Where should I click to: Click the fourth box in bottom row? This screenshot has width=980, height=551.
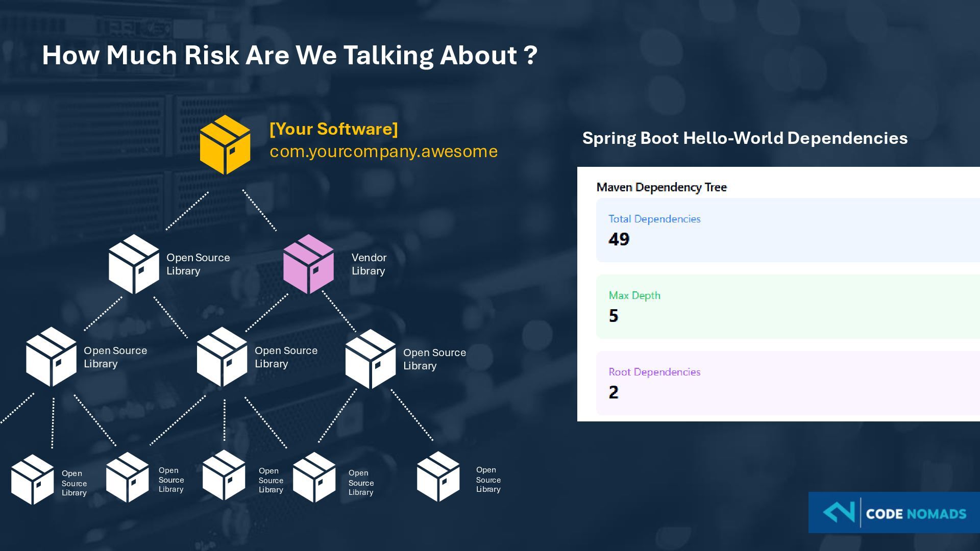click(x=314, y=478)
